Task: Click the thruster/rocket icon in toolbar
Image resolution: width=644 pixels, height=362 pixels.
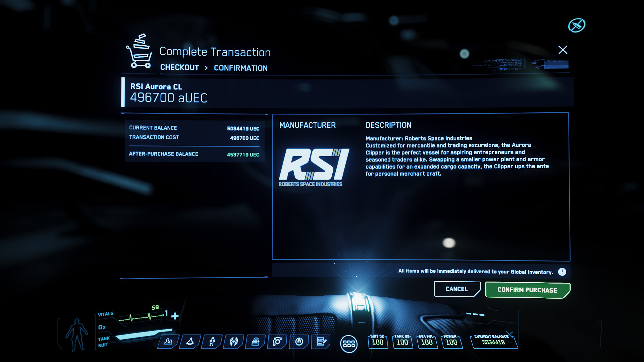Action: pyautogui.click(x=190, y=341)
